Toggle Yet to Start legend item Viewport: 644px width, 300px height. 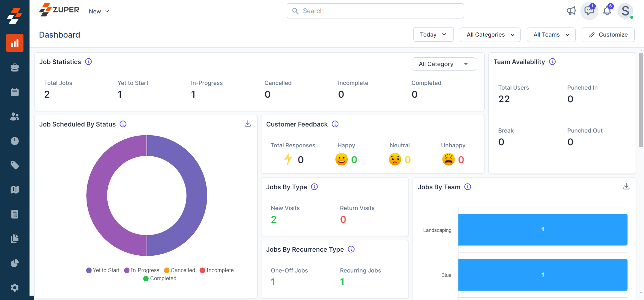coord(103,270)
